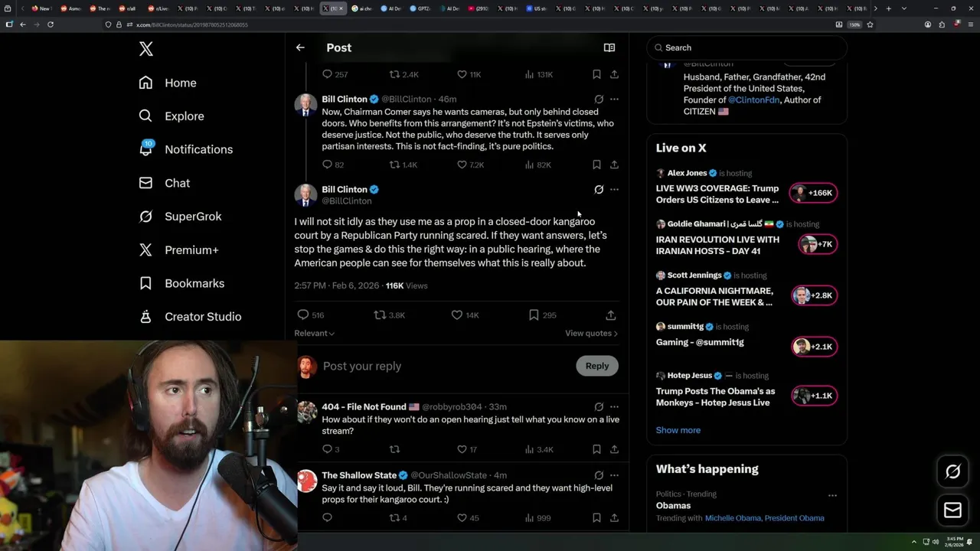The height and width of the screenshot is (551, 980).
Task: Click the X logo in the sidebar
Action: click(x=146, y=49)
